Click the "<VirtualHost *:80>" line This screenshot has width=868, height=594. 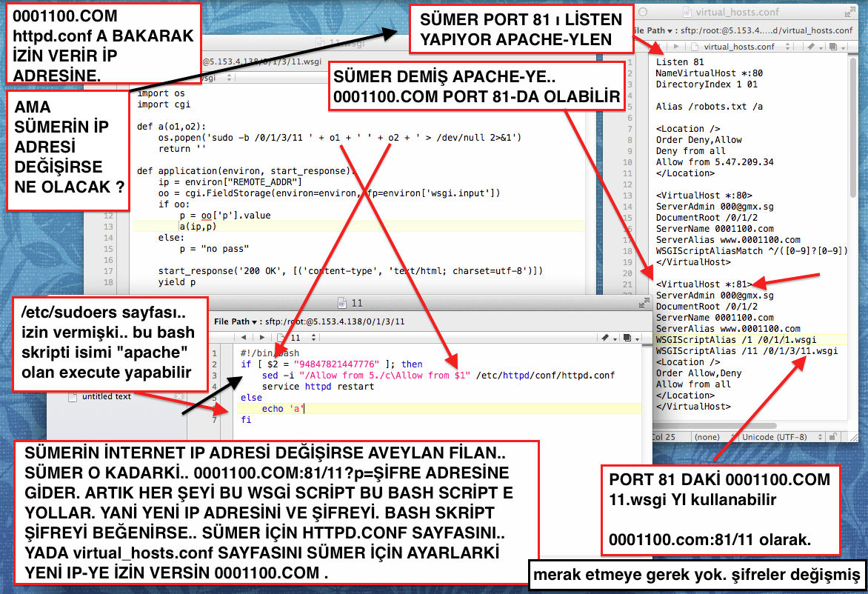[x=704, y=196]
